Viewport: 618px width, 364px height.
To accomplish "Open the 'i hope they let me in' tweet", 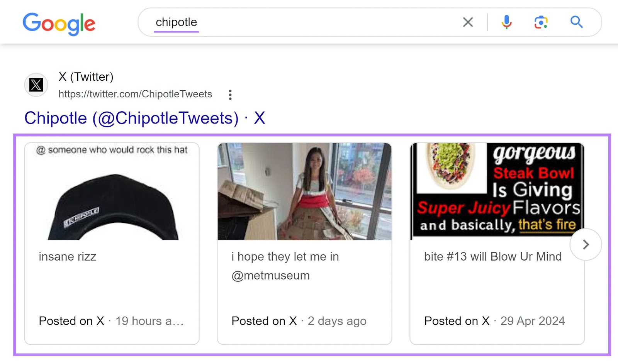I will click(x=285, y=256).
